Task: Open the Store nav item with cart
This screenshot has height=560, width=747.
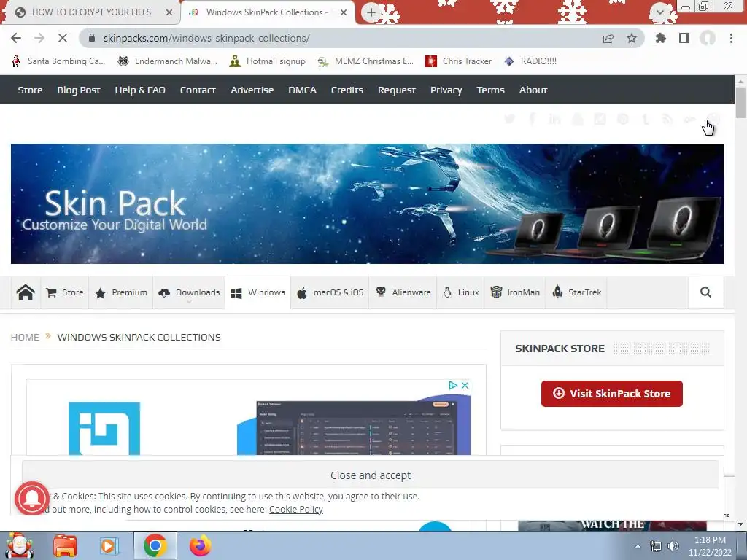Action: pos(65,292)
